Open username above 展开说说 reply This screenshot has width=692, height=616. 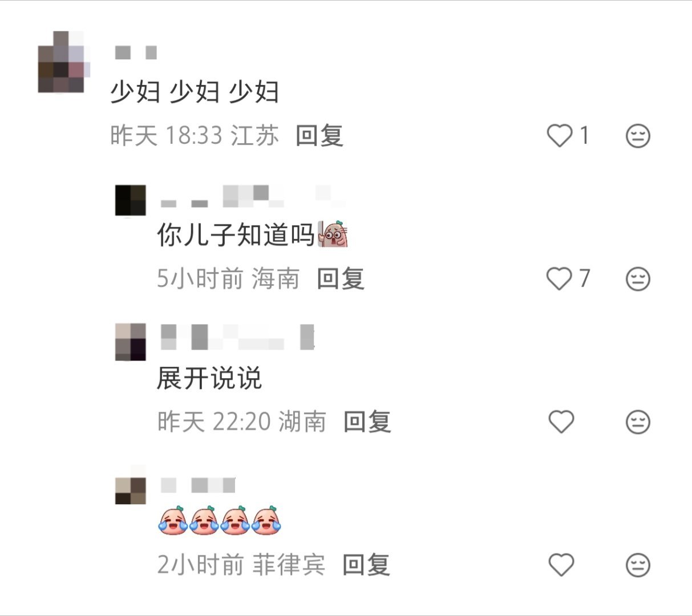[237, 337]
